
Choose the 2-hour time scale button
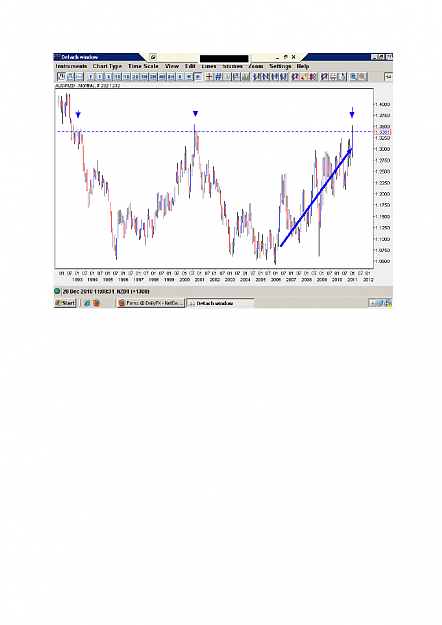tap(153, 77)
